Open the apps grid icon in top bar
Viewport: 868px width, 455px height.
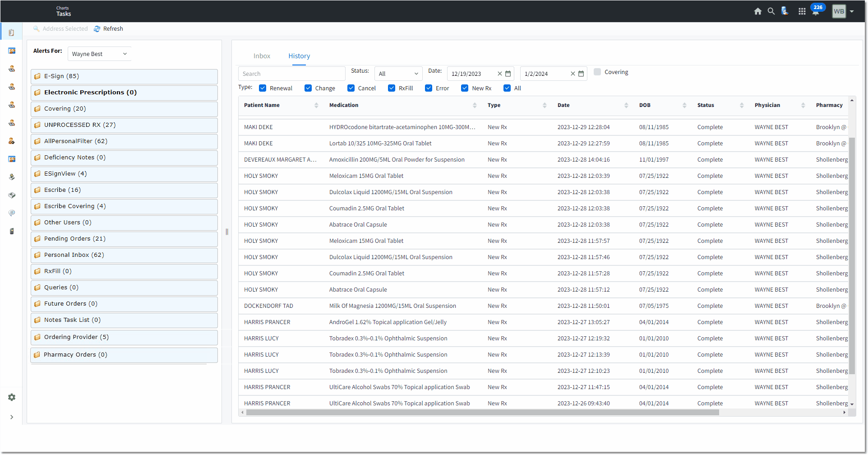point(802,11)
